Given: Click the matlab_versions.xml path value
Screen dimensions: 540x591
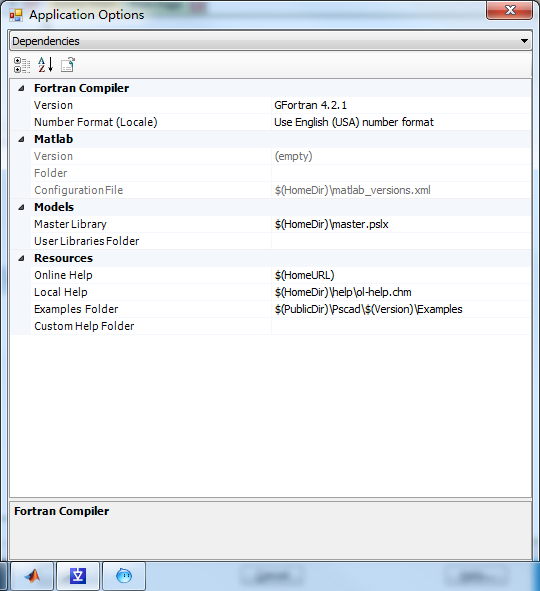Looking at the screenshot, I should tap(352, 190).
